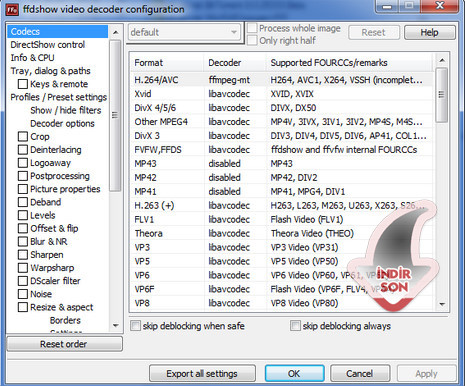The image size is (465, 386).
Task: Click the Reset button
Action: (374, 33)
